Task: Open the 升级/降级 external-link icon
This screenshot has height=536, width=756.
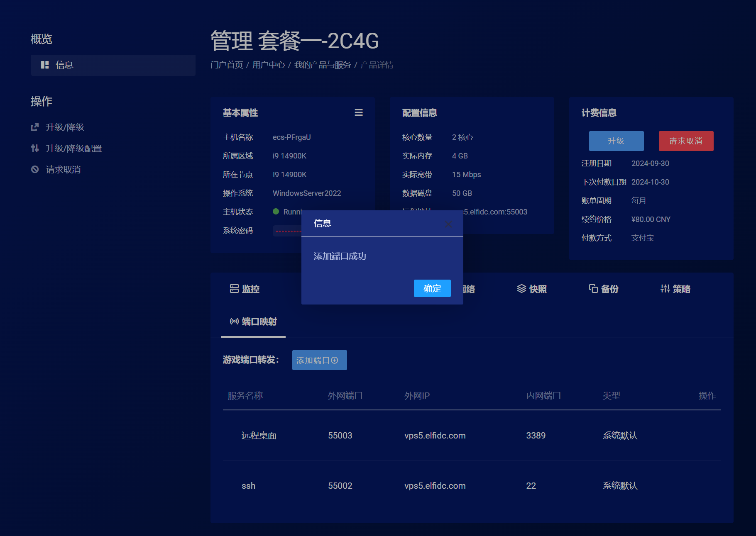Action: (x=35, y=127)
